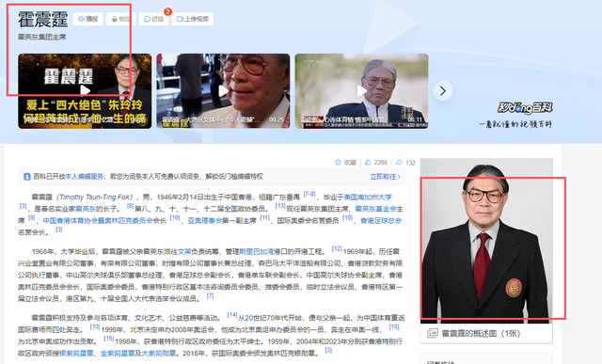
Task: Click the thumbs-up icon showing 2266
Action: [368, 163]
